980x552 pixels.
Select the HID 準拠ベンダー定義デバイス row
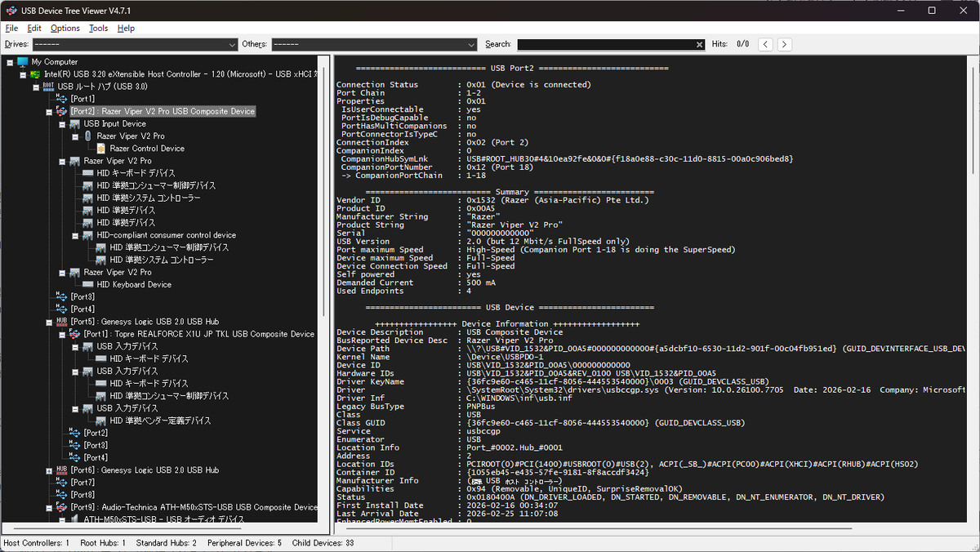click(x=160, y=421)
